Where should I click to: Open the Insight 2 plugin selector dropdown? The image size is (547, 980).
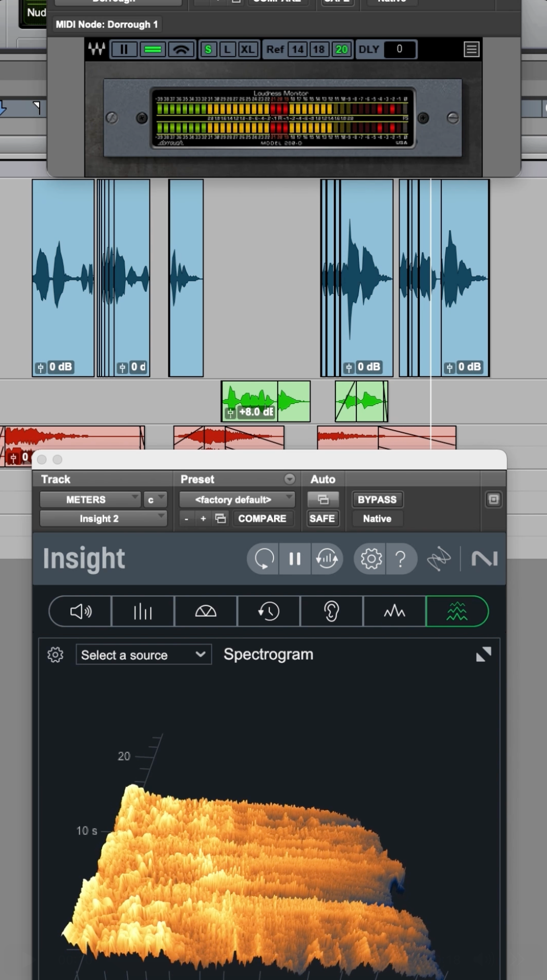coord(103,519)
